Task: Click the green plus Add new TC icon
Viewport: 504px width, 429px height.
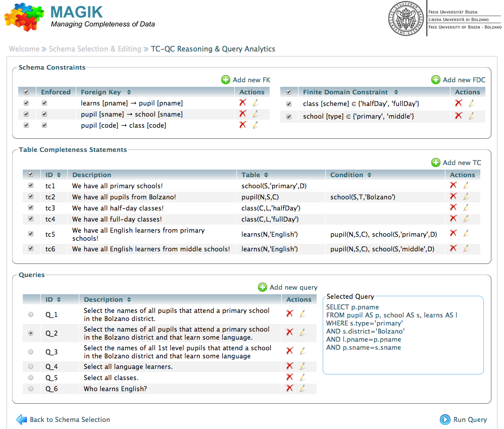Action: pyautogui.click(x=435, y=163)
